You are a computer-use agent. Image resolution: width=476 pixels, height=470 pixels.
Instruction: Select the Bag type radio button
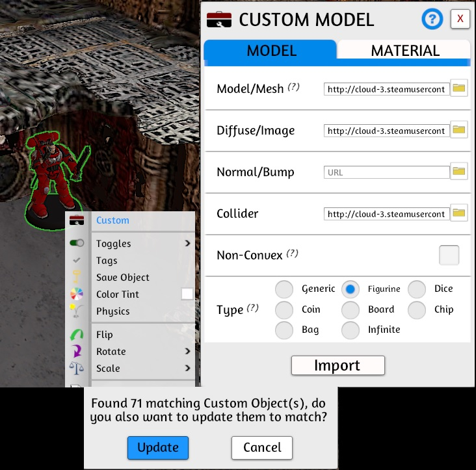tap(284, 330)
